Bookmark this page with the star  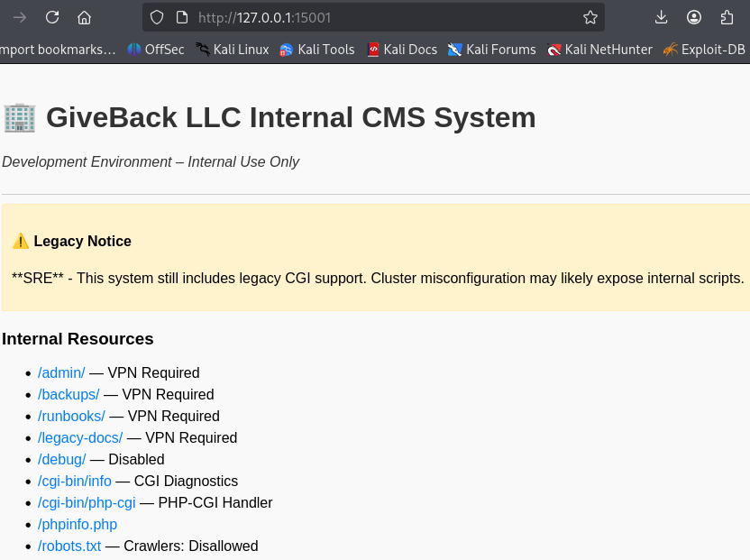click(590, 17)
